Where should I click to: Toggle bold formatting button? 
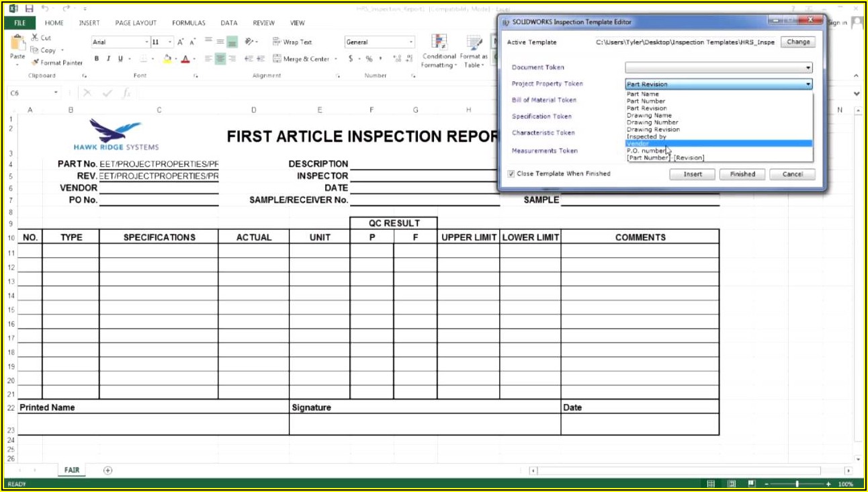coord(97,59)
